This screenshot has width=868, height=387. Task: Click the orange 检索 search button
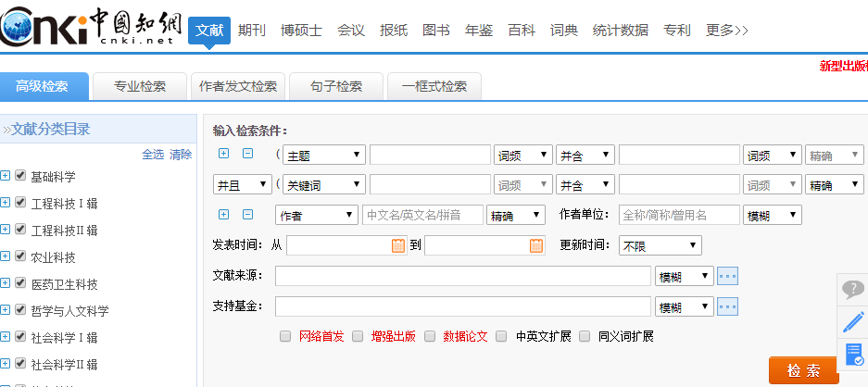tap(804, 370)
